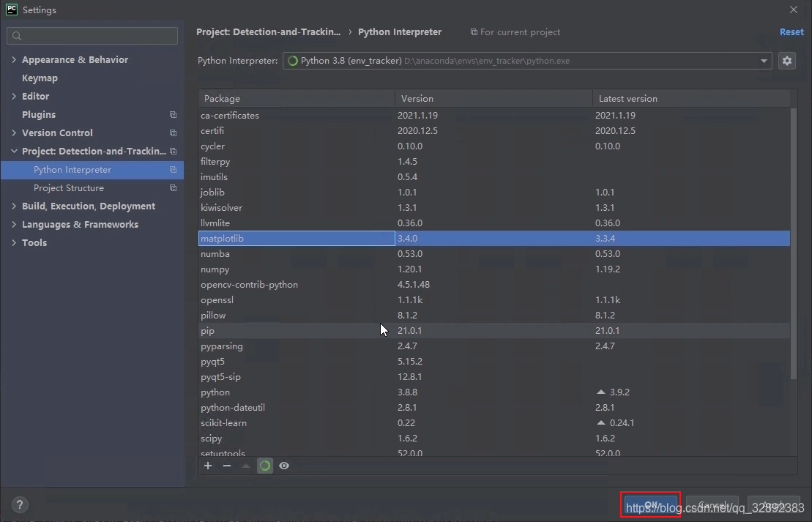Select the filterpy package row
The image size is (812, 522).
[494, 162]
